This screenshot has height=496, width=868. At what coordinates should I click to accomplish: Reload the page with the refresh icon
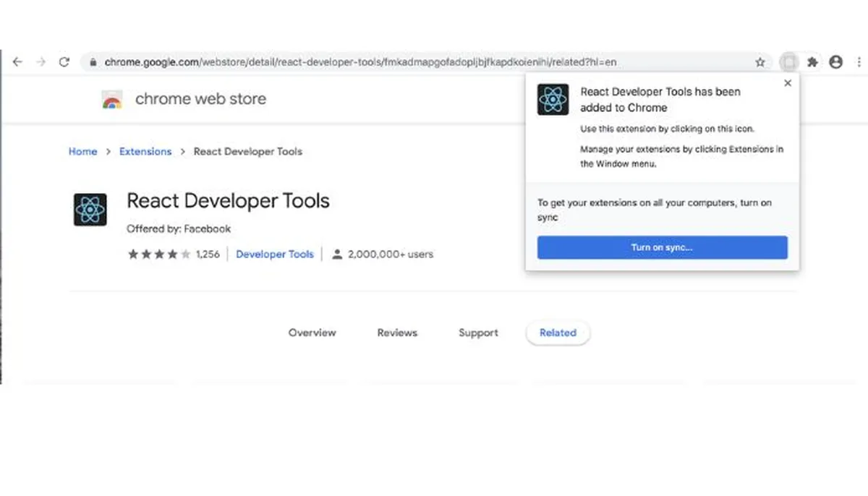pyautogui.click(x=64, y=62)
